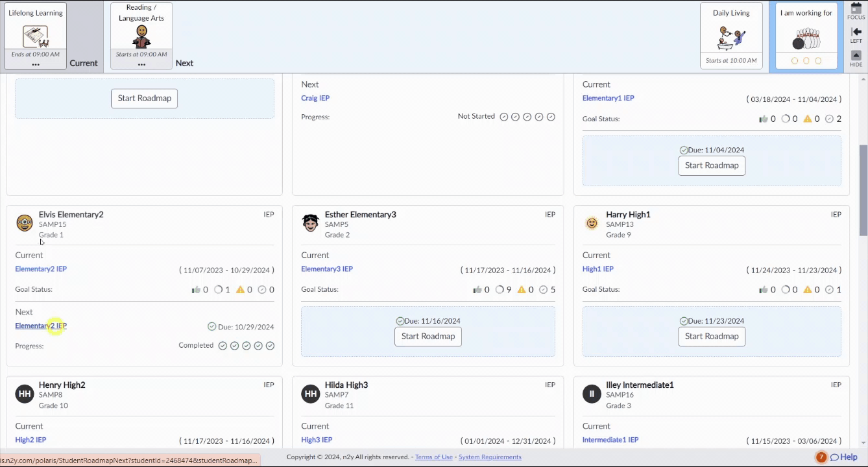The image size is (868, 467).
Task: Open the Intermediate1 IEP link
Action: [610, 440]
